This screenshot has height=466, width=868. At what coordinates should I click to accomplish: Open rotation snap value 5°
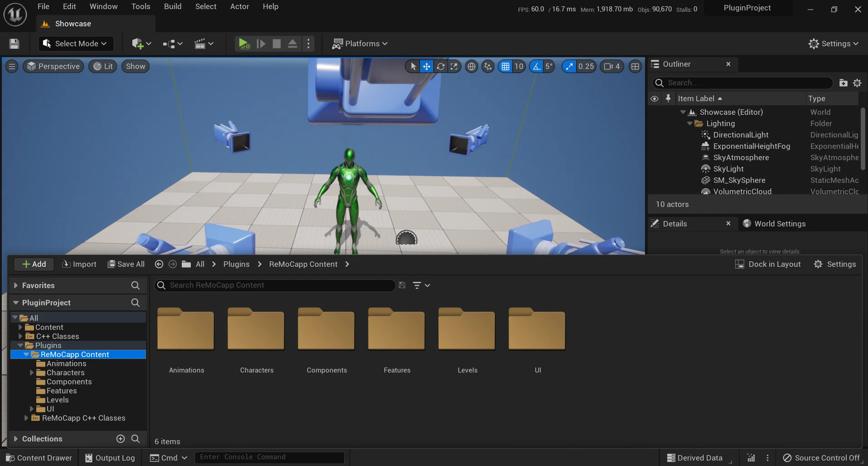549,66
